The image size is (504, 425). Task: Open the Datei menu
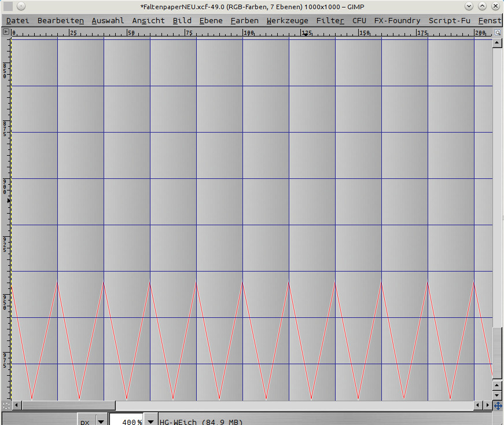[x=17, y=20]
